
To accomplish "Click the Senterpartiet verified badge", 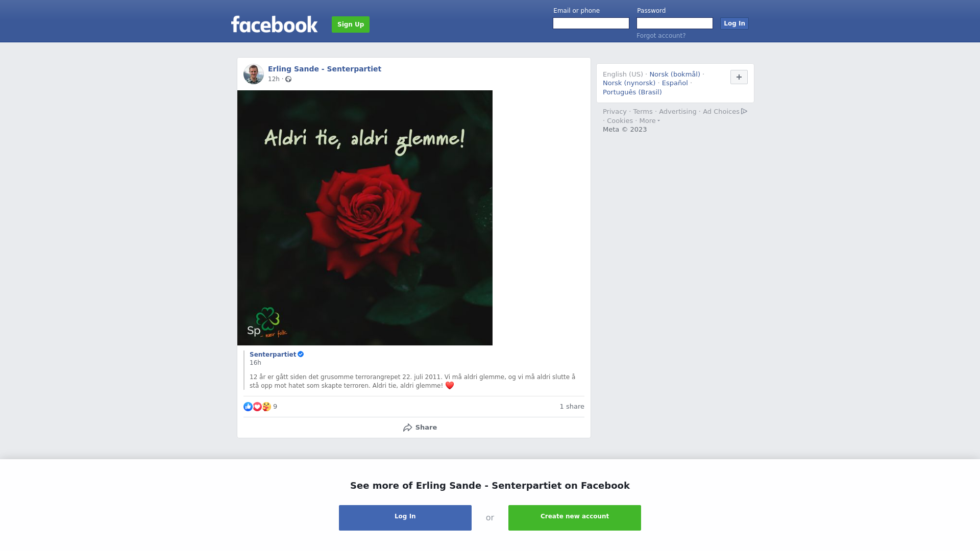I will coord(301,354).
